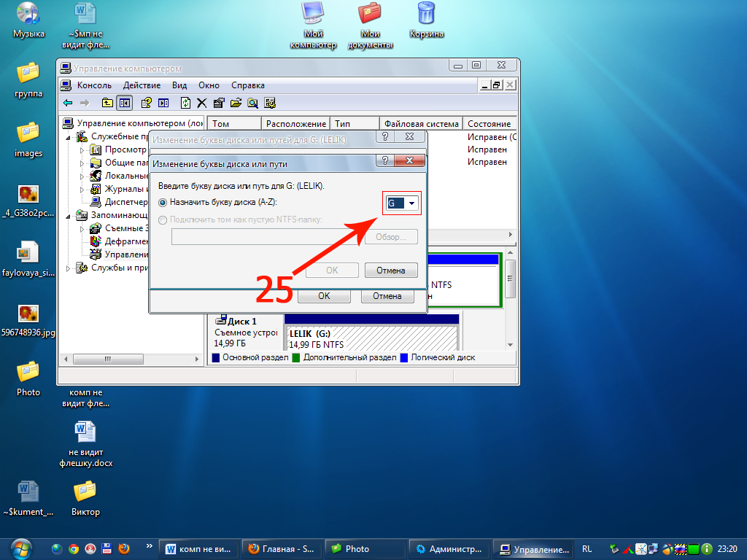Switch to Photo taskbar window
The width and height of the screenshot is (747, 560).
pos(365,549)
